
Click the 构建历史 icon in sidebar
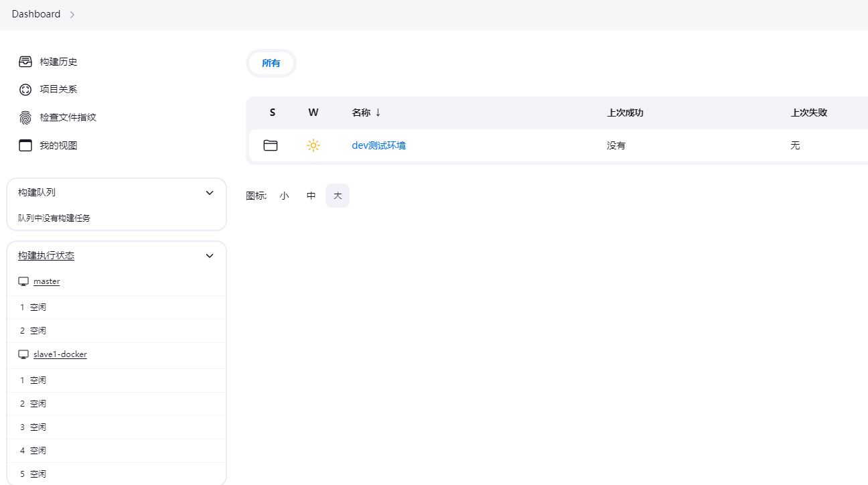point(25,61)
